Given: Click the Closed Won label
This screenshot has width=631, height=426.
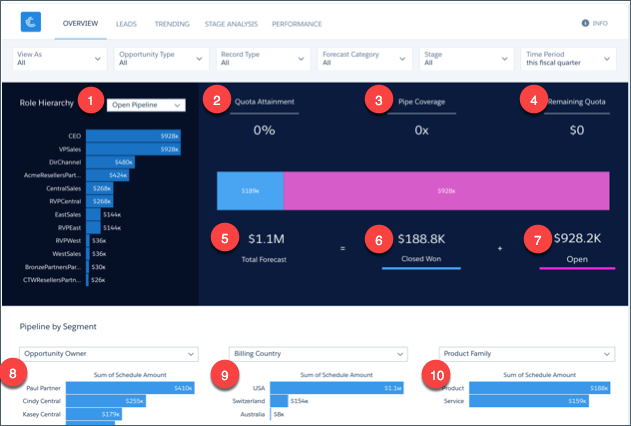Looking at the screenshot, I should coord(421,259).
